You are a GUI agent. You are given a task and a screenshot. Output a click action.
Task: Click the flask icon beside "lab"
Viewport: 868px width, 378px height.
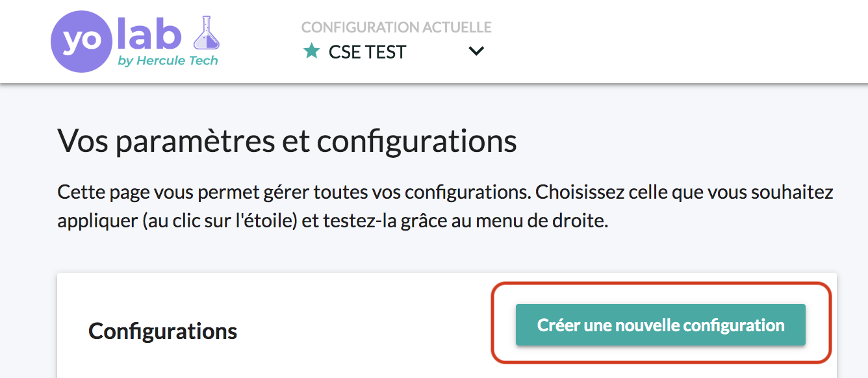coord(207,33)
